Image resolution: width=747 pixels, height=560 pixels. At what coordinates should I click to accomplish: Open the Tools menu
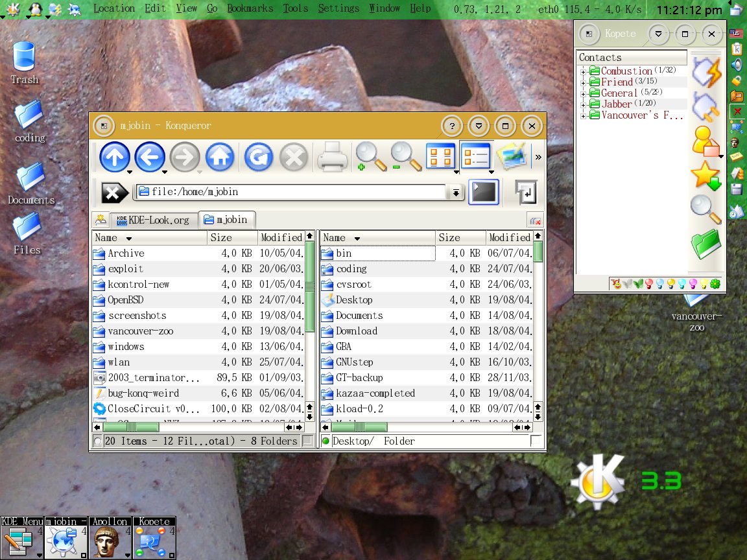point(295,8)
